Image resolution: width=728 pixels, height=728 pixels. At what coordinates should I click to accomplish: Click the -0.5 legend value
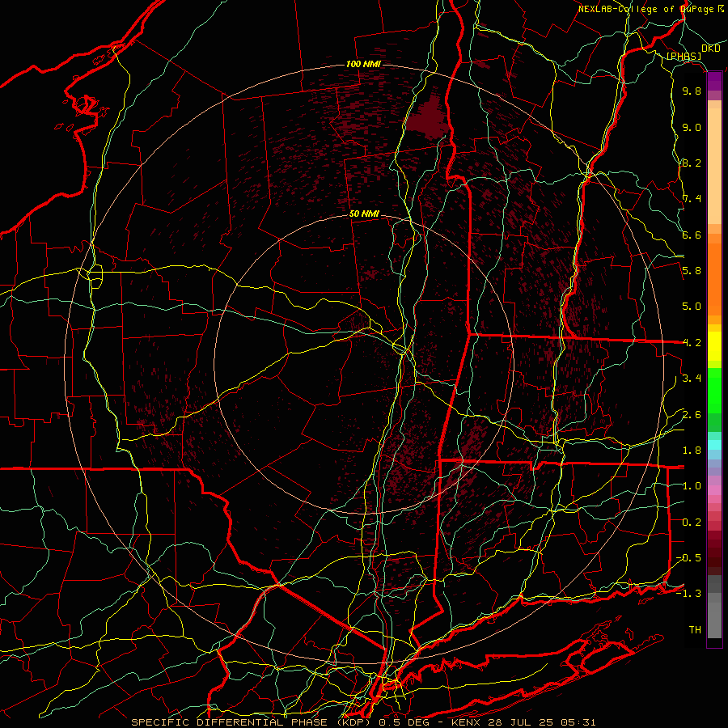coord(688,558)
